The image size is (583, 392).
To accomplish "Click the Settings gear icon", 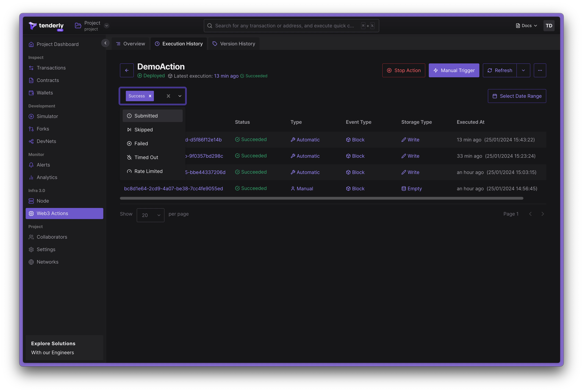I will click(31, 249).
